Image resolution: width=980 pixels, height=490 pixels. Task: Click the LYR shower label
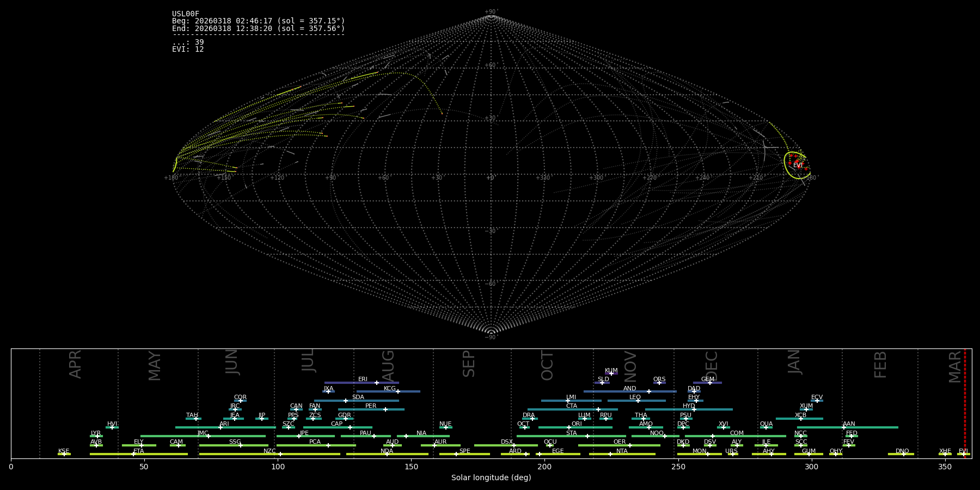coord(96,433)
